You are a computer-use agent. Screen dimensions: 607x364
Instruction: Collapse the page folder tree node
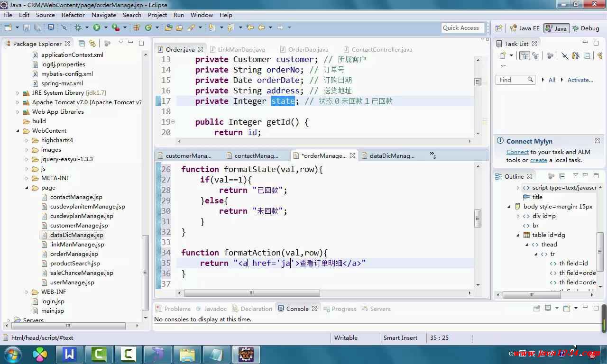[x=27, y=188]
